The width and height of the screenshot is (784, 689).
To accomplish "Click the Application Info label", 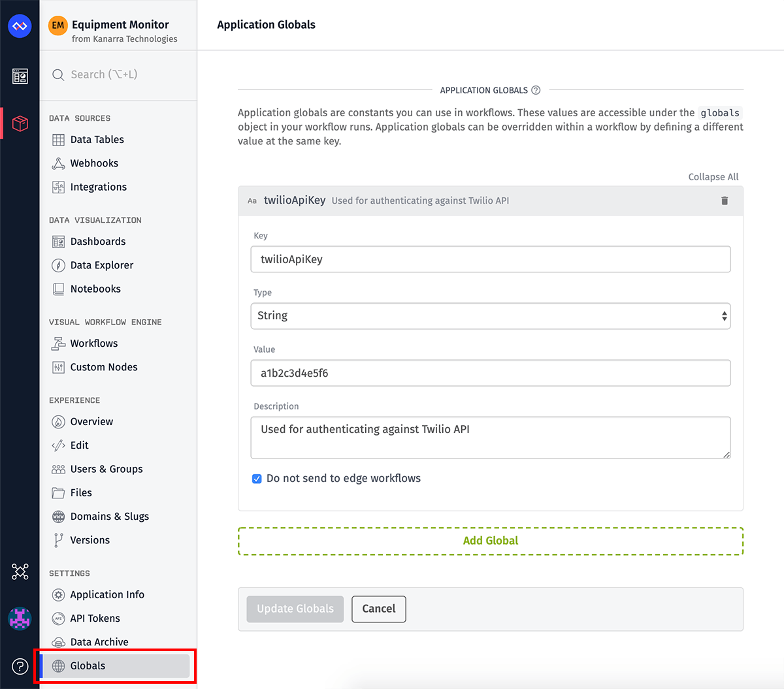I will 107,595.
